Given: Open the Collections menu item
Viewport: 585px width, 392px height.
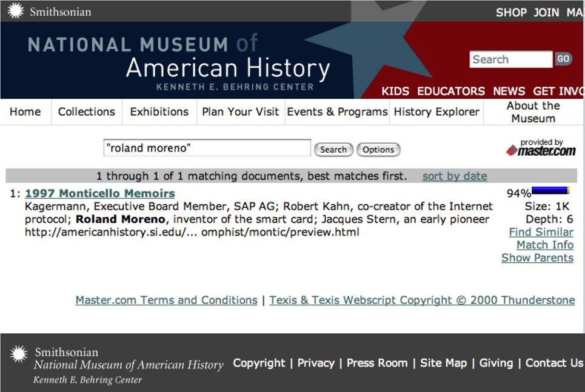Looking at the screenshot, I should (87, 111).
